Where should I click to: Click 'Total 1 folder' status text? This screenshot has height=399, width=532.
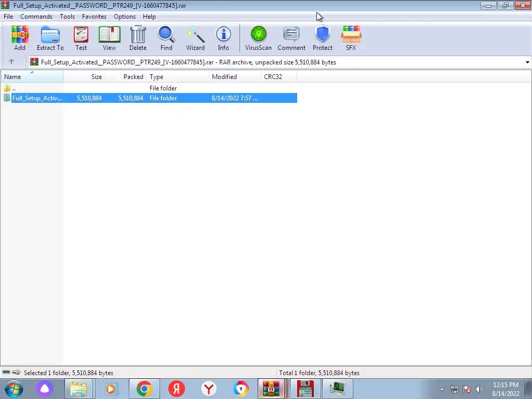click(320, 373)
